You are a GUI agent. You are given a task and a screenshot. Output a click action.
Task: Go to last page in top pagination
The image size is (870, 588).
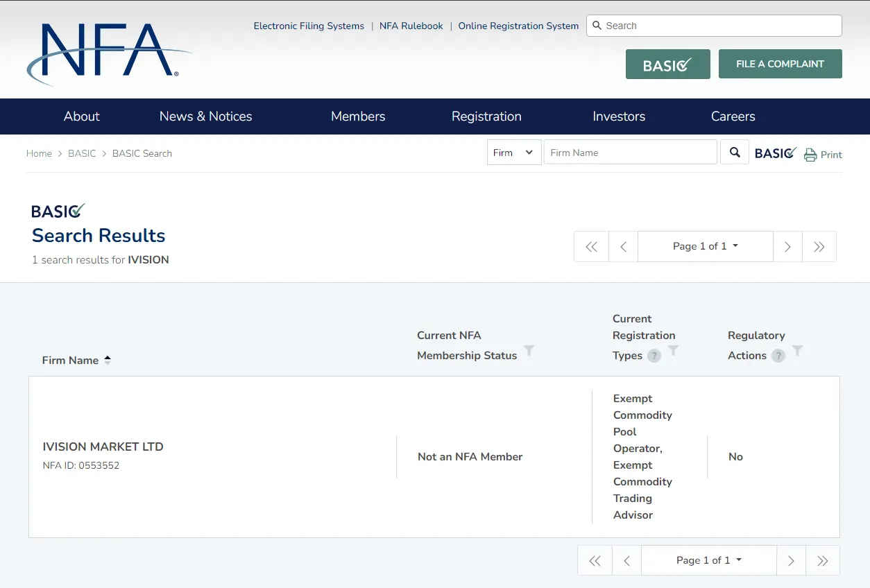click(819, 246)
